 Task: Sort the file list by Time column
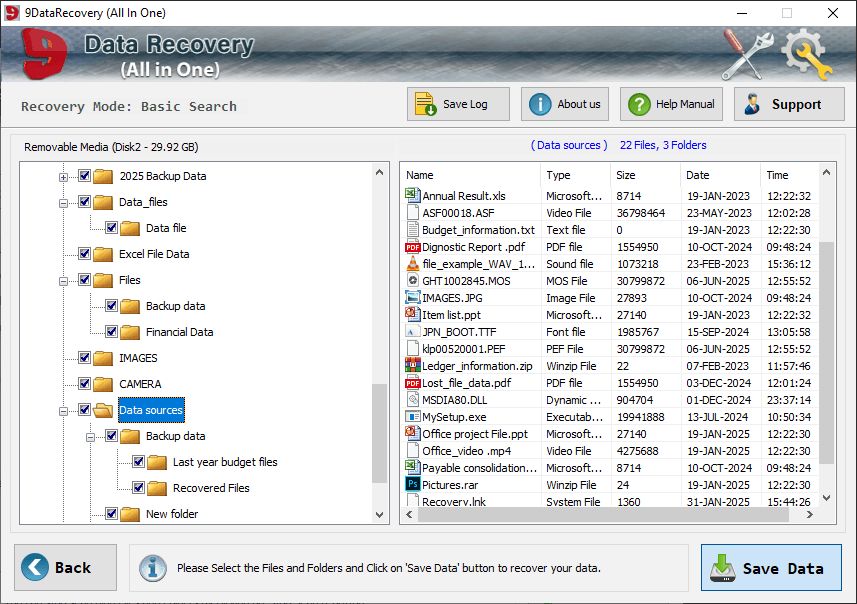pyautogui.click(x=790, y=175)
